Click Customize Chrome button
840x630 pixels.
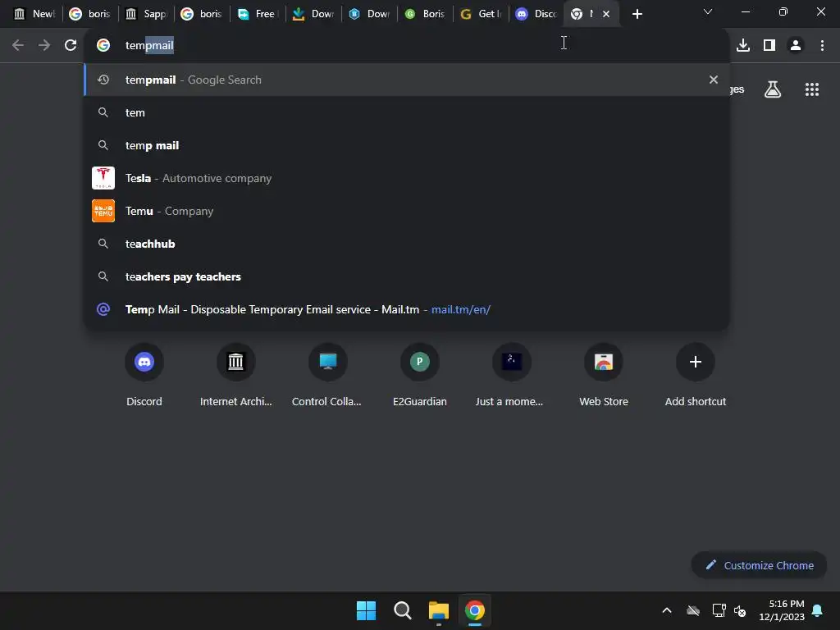[759, 565]
